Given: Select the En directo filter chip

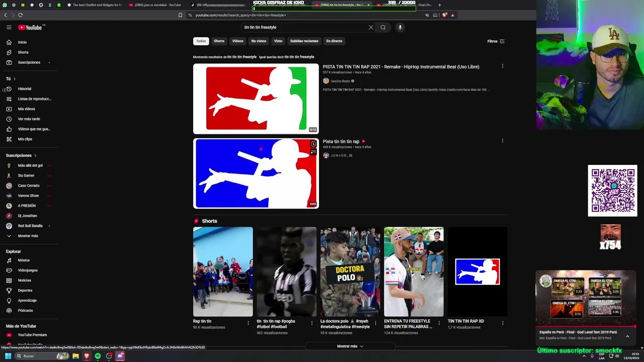Looking at the screenshot, I should point(334,41).
